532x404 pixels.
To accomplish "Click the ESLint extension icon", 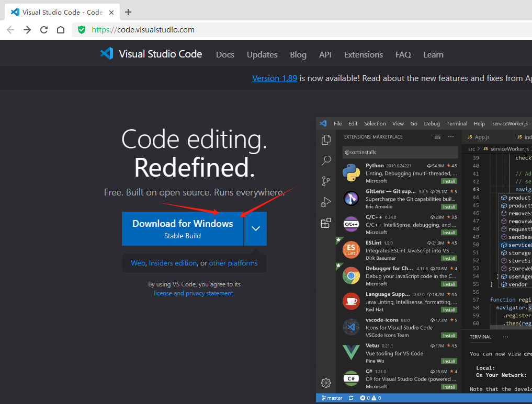I will click(351, 250).
